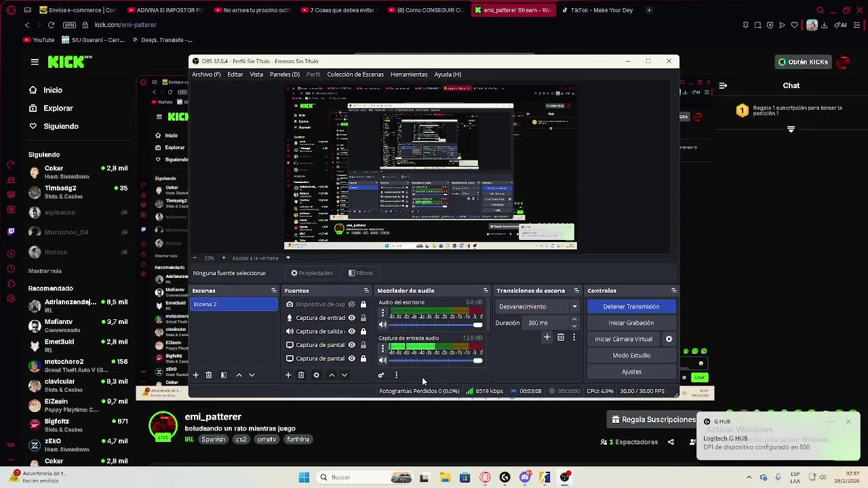Screen dimensions: 868x488
Task: Pop out the Escenas dock panel
Action: click(x=274, y=291)
